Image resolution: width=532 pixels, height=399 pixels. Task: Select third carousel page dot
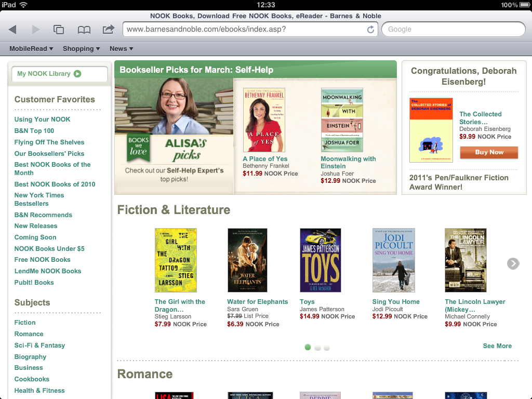327,348
